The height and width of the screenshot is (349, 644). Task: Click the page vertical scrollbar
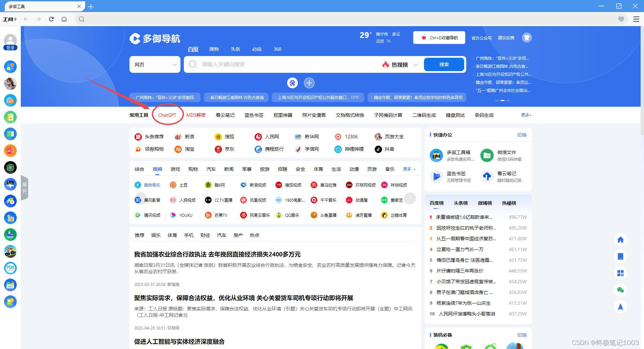(x=642, y=81)
